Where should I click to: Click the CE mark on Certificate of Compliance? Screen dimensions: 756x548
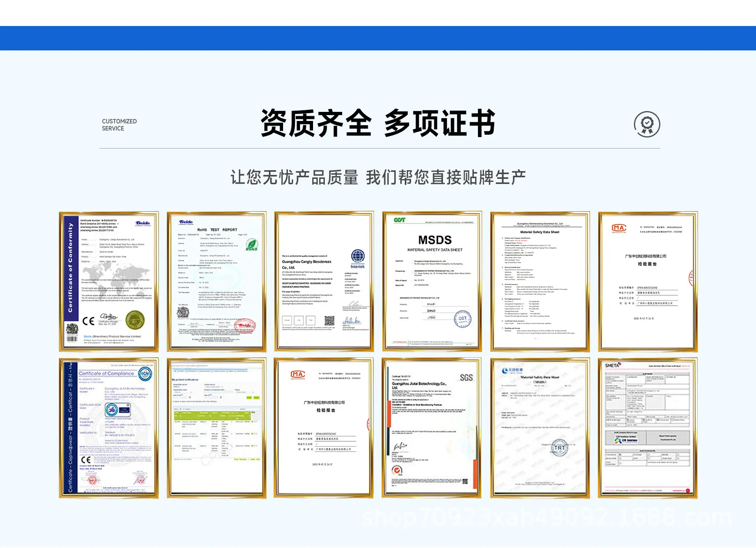click(86, 460)
